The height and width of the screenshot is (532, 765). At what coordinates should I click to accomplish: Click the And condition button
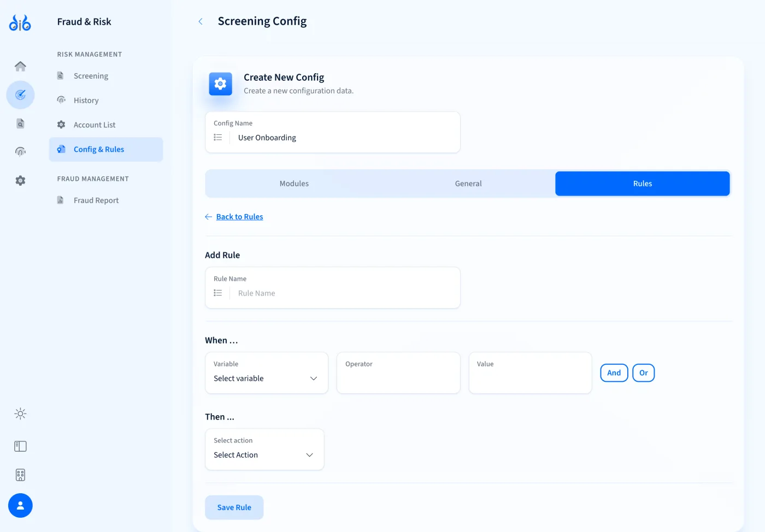pyautogui.click(x=614, y=373)
